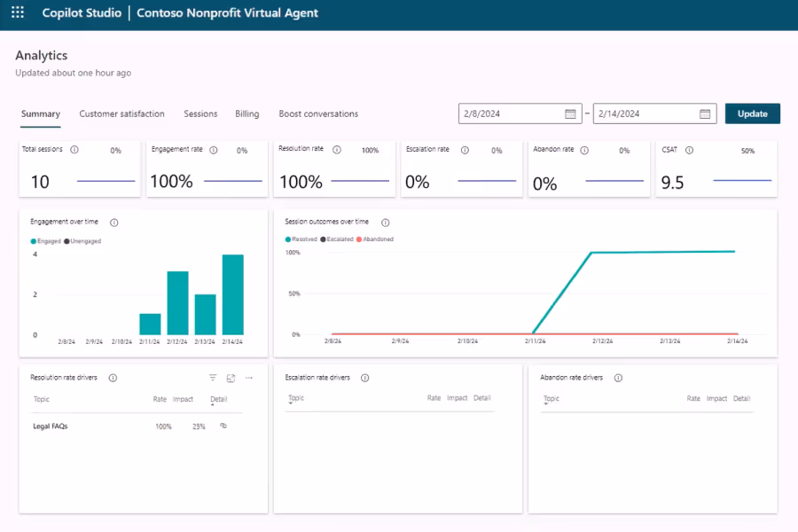Open the app launcher waffle icon
Screen dimensions: 798x532
tap(18, 12)
